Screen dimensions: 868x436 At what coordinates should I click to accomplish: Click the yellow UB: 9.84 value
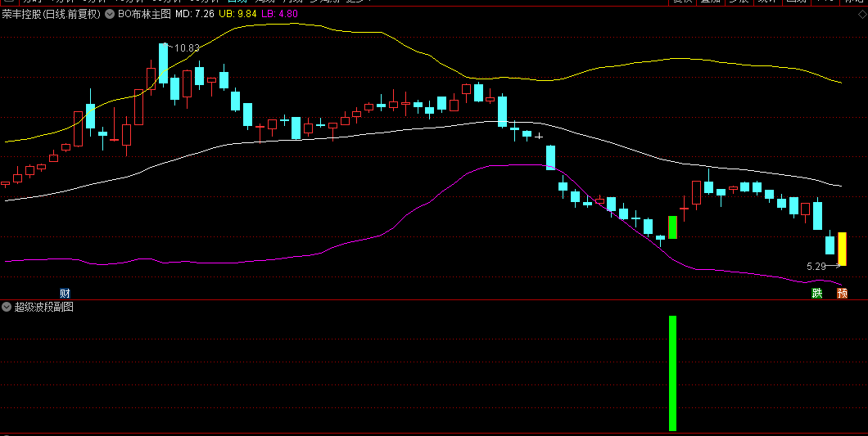(238, 15)
